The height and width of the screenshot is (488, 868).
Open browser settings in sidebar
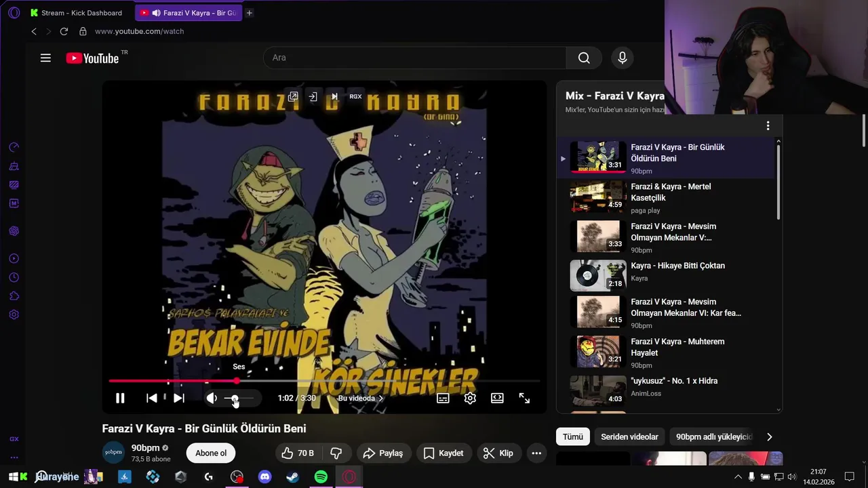click(x=14, y=314)
